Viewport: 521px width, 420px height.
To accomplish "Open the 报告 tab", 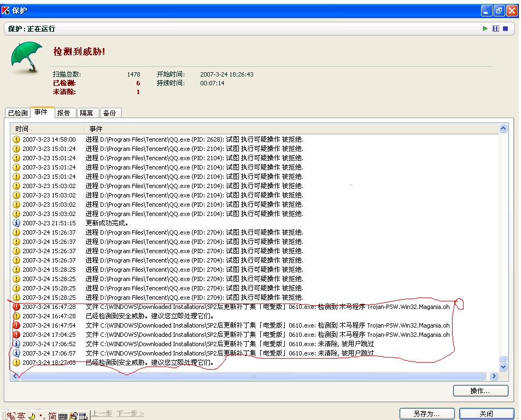I will pyautogui.click(x=65, y=113).
